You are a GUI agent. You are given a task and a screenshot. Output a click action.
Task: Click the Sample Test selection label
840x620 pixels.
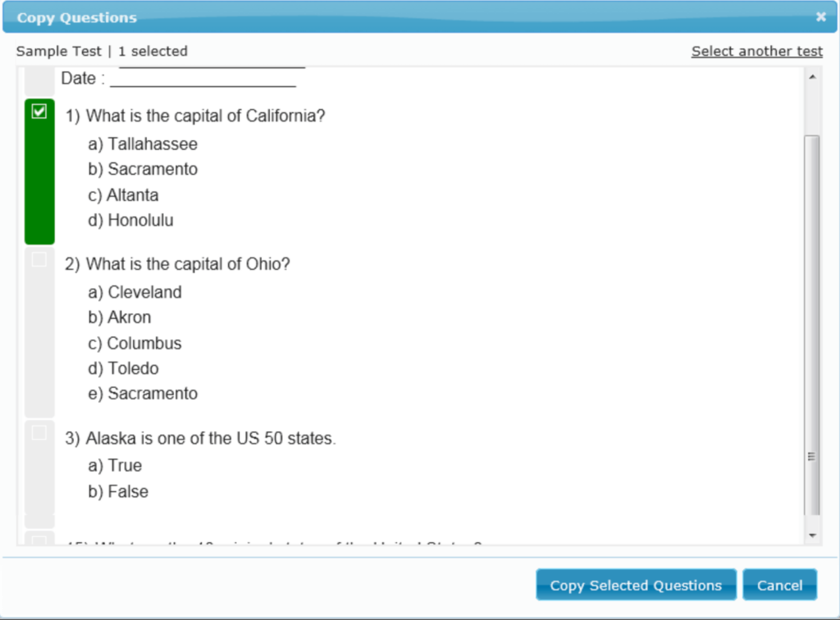(x=58, y=51)
